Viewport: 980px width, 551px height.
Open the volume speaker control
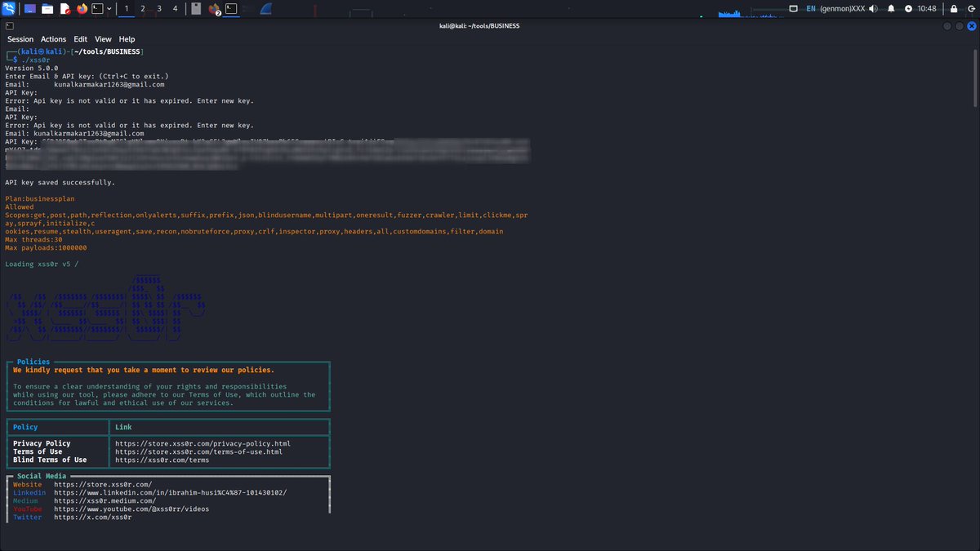tap(874, 8)
